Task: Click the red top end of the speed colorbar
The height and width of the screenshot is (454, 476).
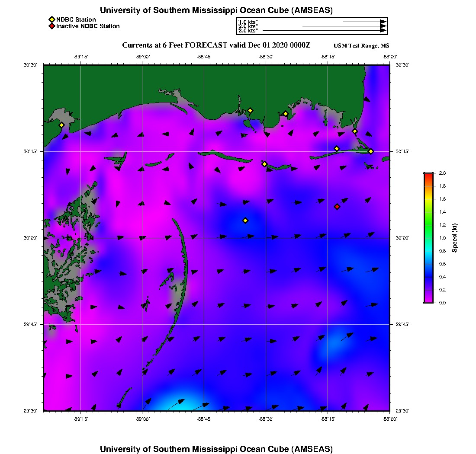Action: [x=428, y=175]
